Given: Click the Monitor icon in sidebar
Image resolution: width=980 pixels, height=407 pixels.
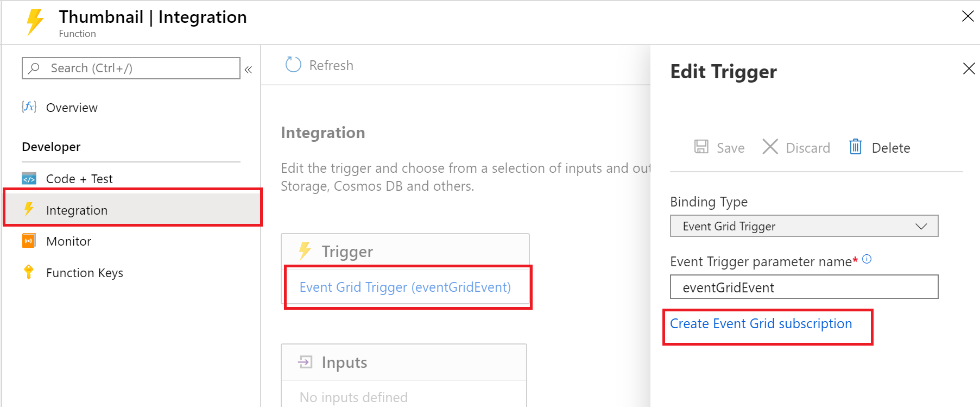Looking at the screenshot, I should (x=29, y=241).
